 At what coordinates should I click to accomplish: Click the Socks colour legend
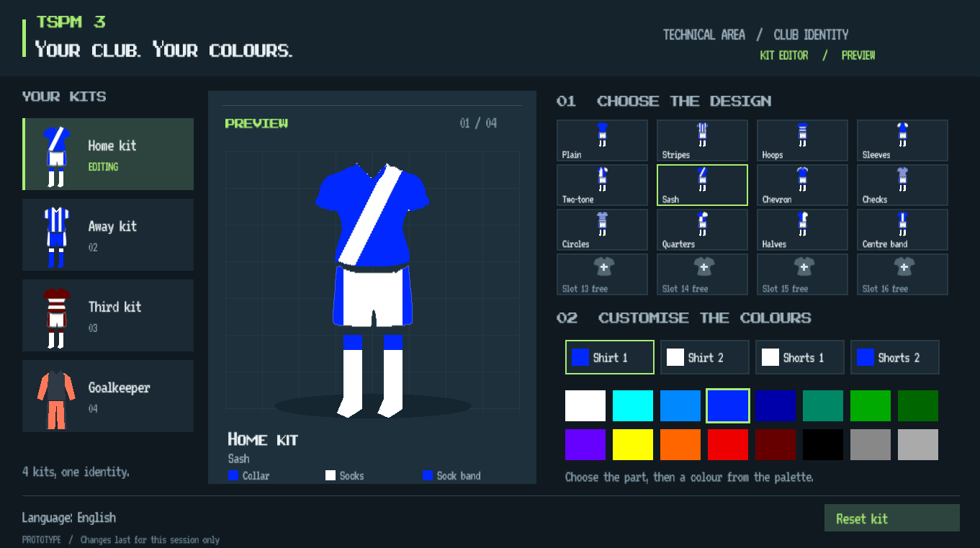345,475
